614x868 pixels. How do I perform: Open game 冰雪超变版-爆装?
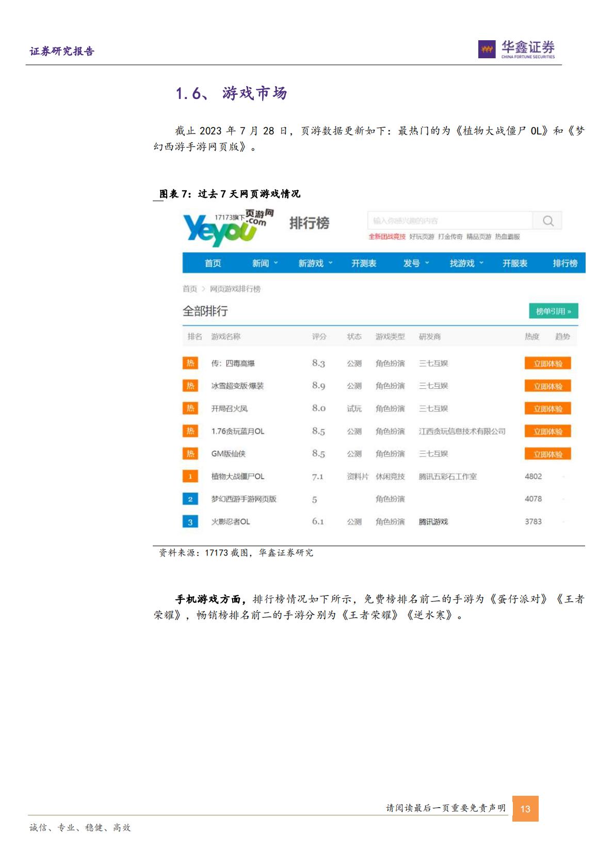click(x=237, y=386)
